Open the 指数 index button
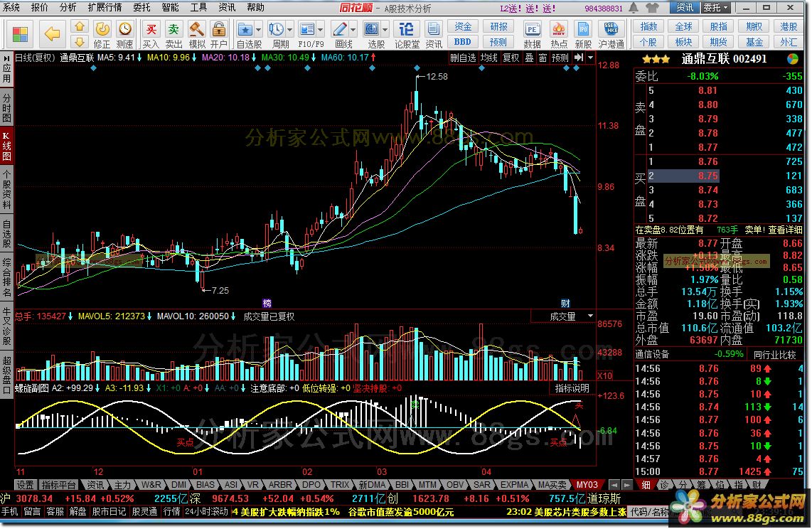The height and width of the screenshot is (529, 812). pyautogui.click(x=648, y=27)
